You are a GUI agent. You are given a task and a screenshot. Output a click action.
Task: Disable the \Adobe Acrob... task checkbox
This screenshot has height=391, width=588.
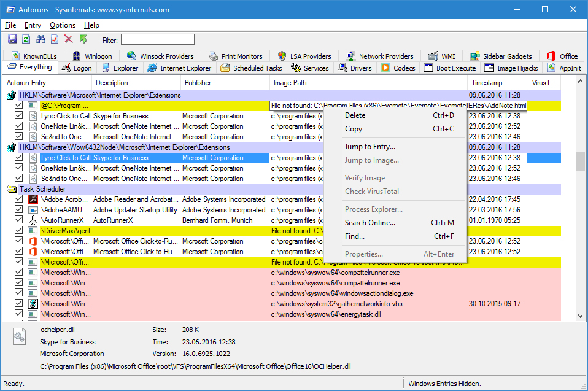(18, 199)
